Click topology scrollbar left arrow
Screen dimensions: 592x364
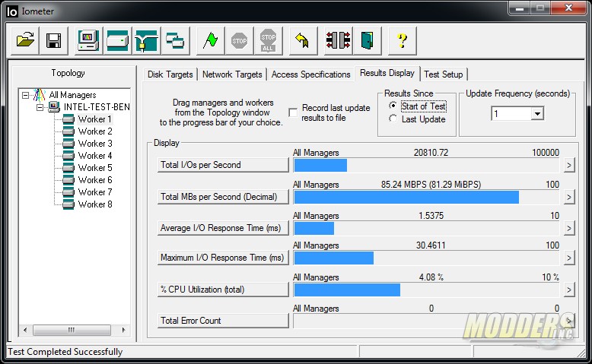click(x=25, y=330)
